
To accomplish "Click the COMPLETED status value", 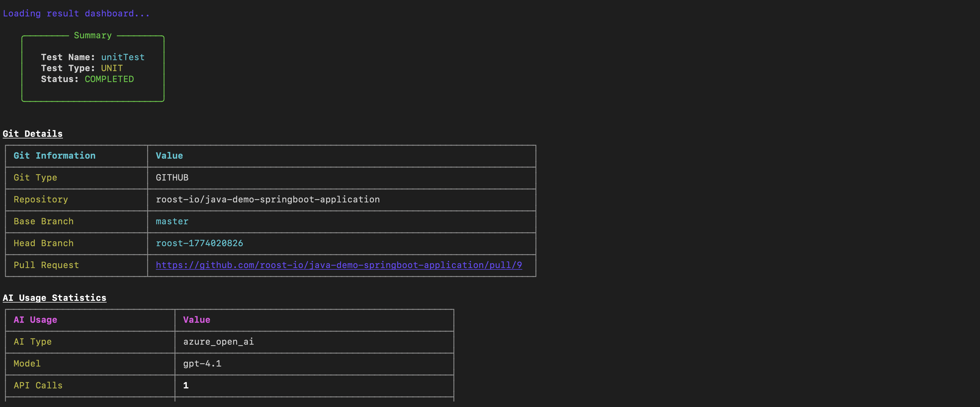I will [x=109, y=79].
